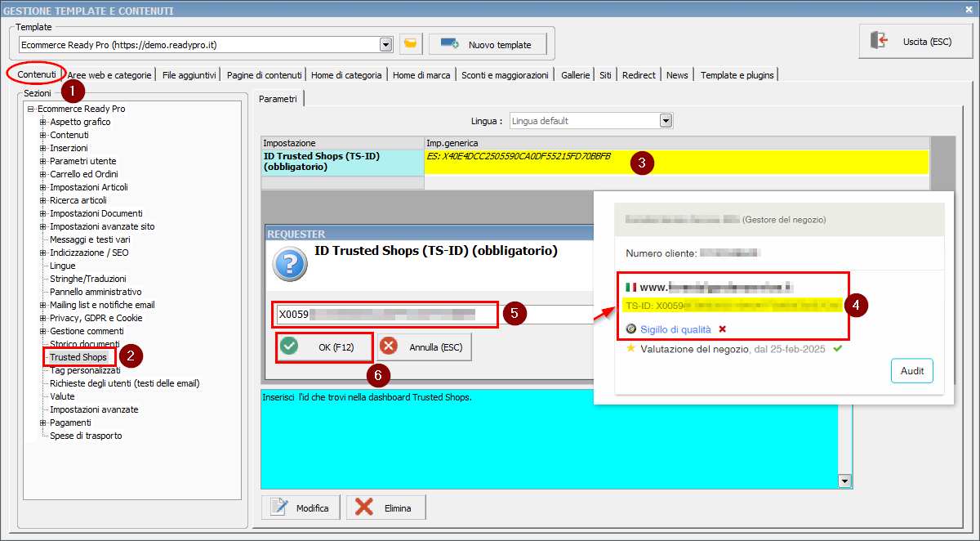This screenshot has width=980, height=541.
Task: Open the Sconti e maggiorazioni tab
Action: coord(505,75)
